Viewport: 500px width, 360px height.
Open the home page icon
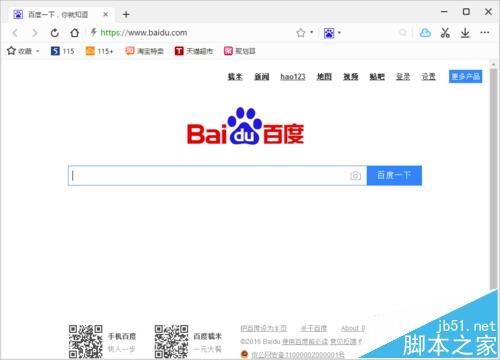pyautogui.click(x=75, y=33)
